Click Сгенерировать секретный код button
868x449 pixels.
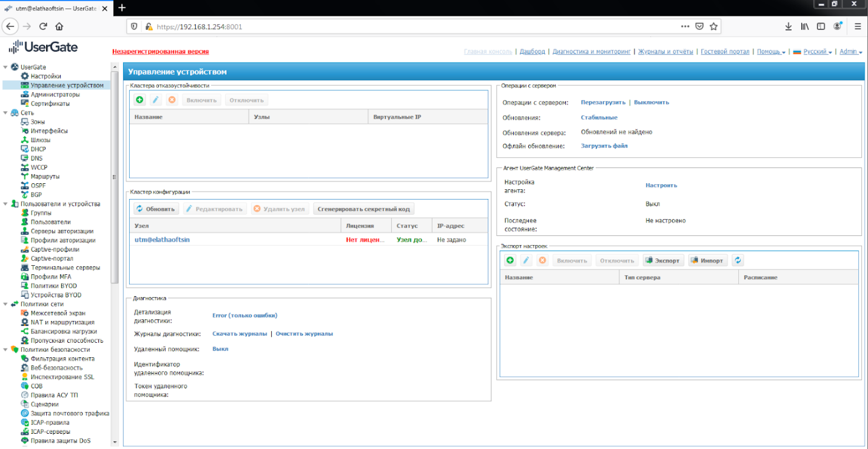pyautogui.click(x=364, y=209)
